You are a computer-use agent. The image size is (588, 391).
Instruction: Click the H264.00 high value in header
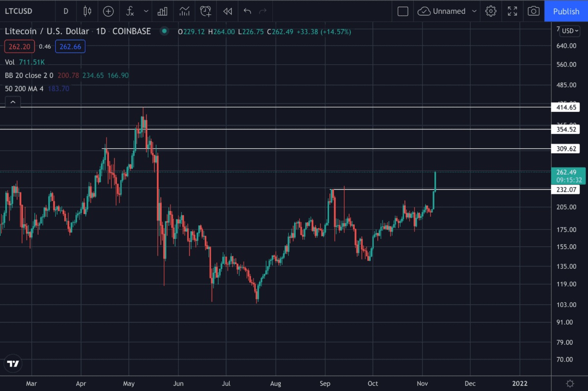point(221,31)
